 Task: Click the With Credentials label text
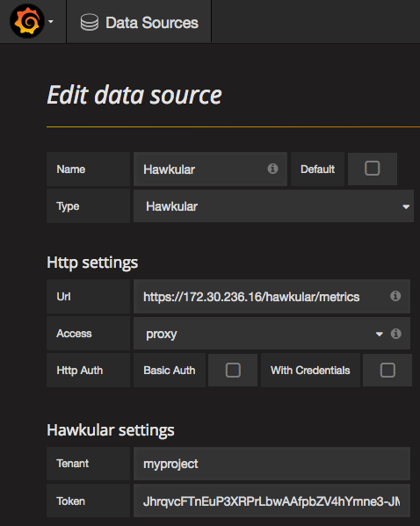pos(310,371)
